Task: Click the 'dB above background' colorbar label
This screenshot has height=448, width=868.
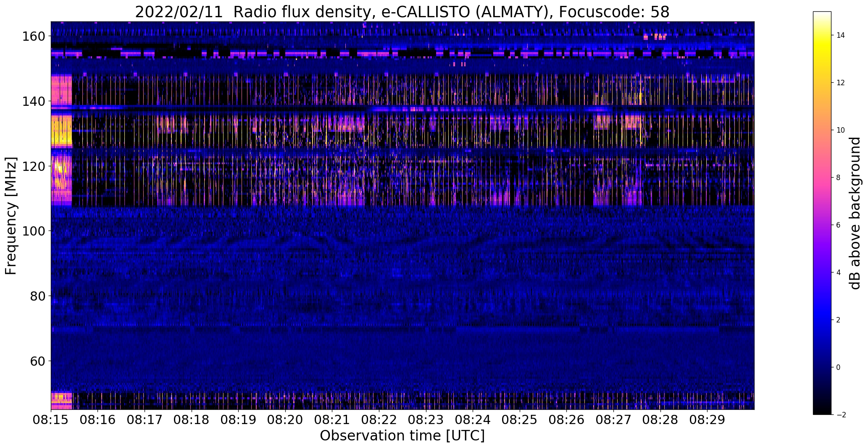Action: [855, 213]
